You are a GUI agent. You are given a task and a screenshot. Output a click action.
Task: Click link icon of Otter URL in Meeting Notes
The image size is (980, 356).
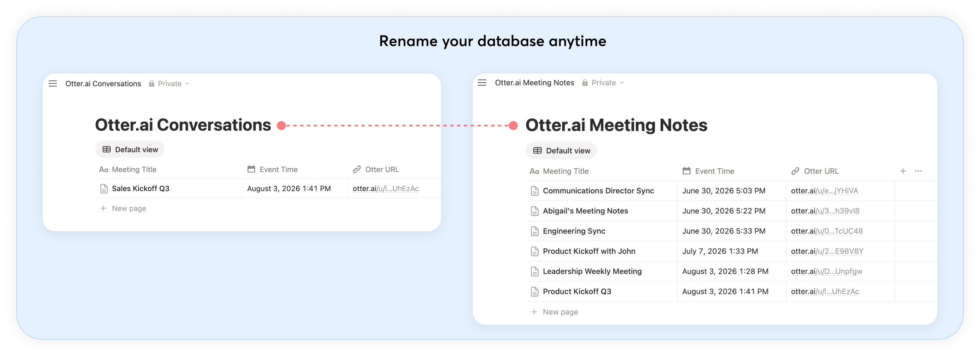point(795,171)
